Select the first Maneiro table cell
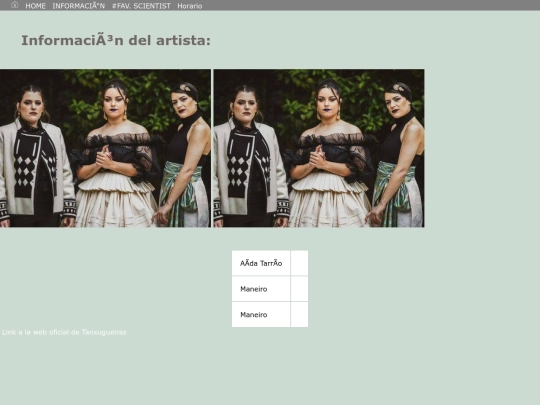Viewport: 540px width, 405px height. coord(261,289)
